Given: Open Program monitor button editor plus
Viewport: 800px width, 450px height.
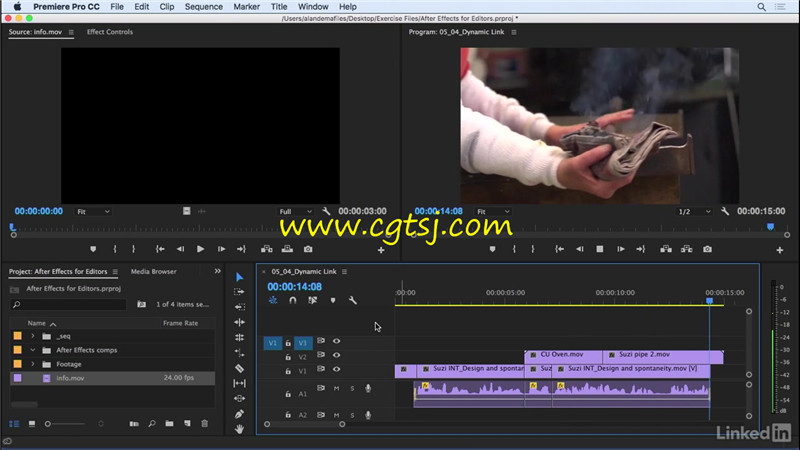Looking at the screenshot, I should click(780, 250).
